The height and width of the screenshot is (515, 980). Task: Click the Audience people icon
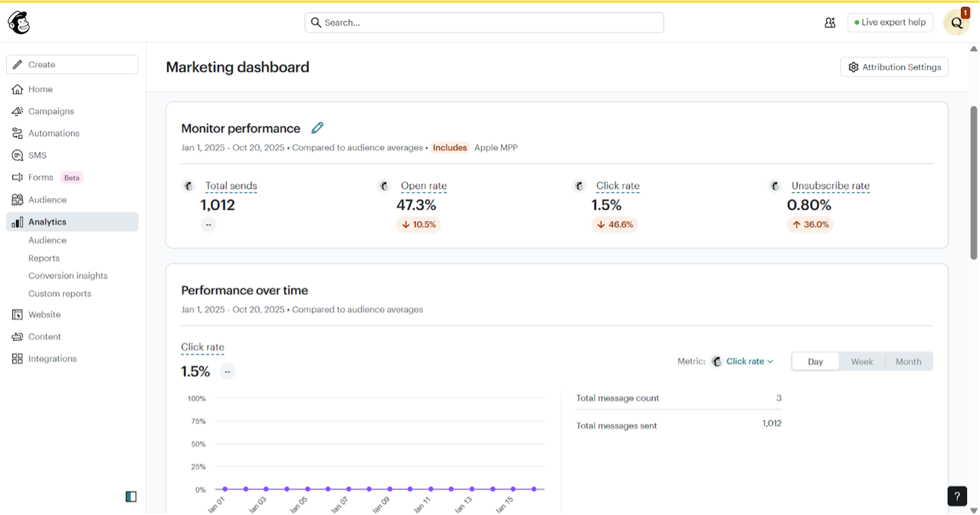click(17, 200)
